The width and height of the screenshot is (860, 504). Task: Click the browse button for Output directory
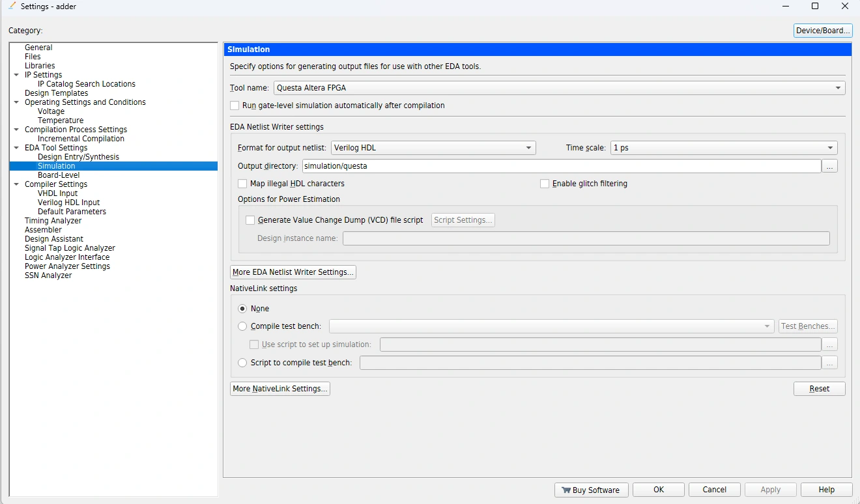tap(829, 166)
